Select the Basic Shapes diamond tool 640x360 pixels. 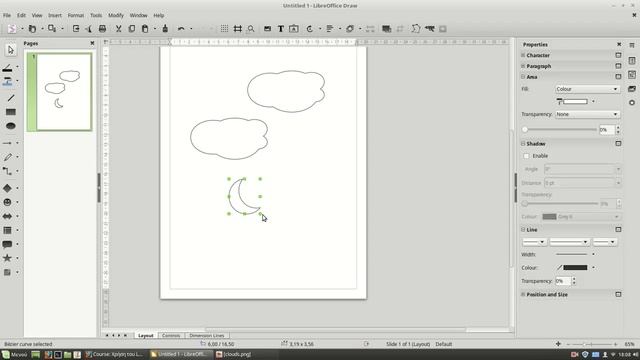[7, 188]
